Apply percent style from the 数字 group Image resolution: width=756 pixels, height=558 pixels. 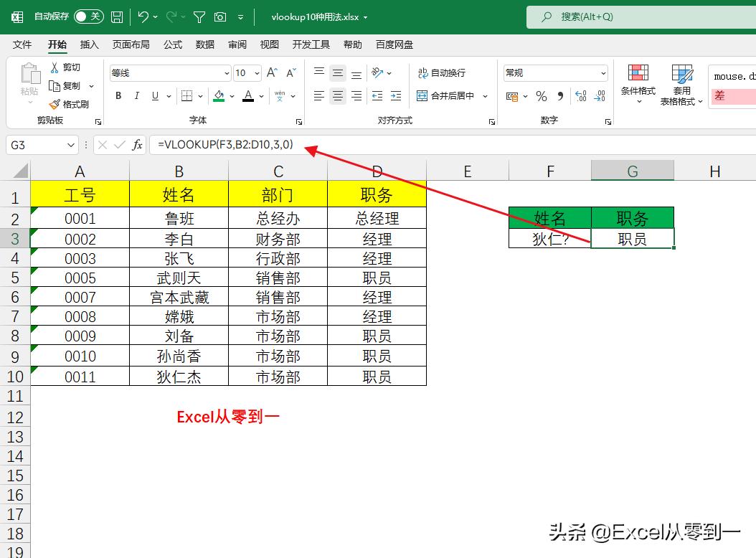coord(541,95)
